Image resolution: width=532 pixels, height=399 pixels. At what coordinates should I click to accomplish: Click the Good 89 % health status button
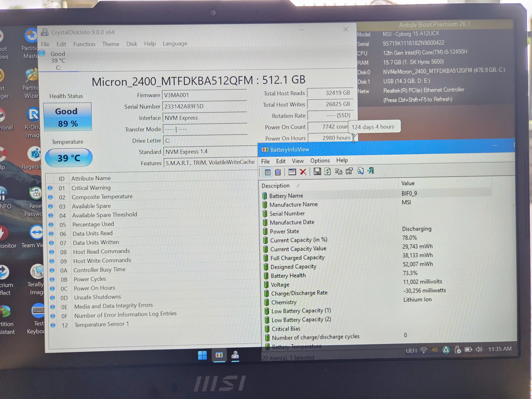(67, 117)
